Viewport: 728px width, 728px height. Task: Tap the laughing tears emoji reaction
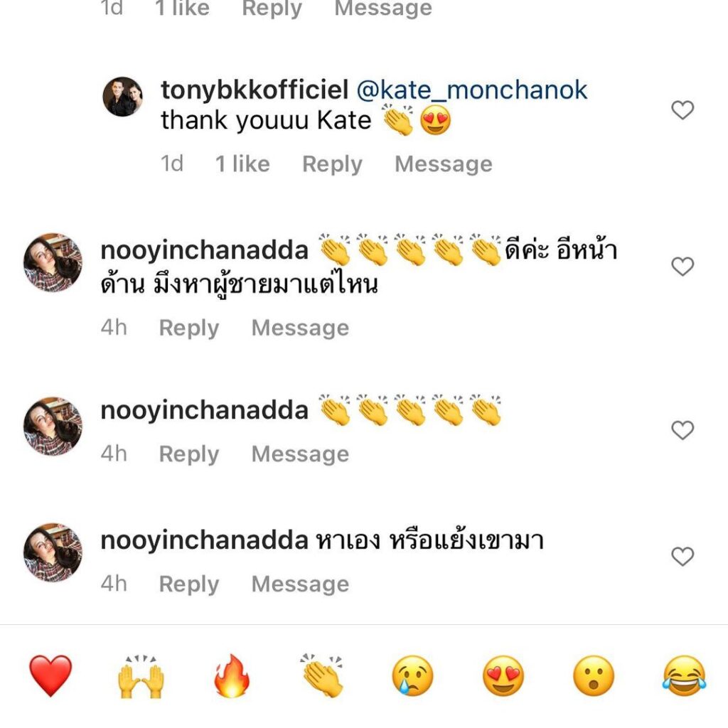coord(684,676)
